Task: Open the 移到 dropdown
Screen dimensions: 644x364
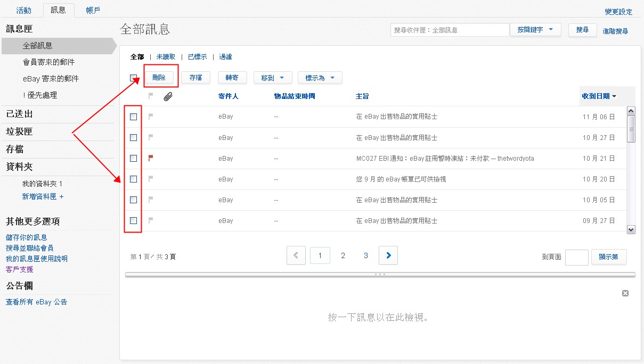Action: click(x=273, y=77)
